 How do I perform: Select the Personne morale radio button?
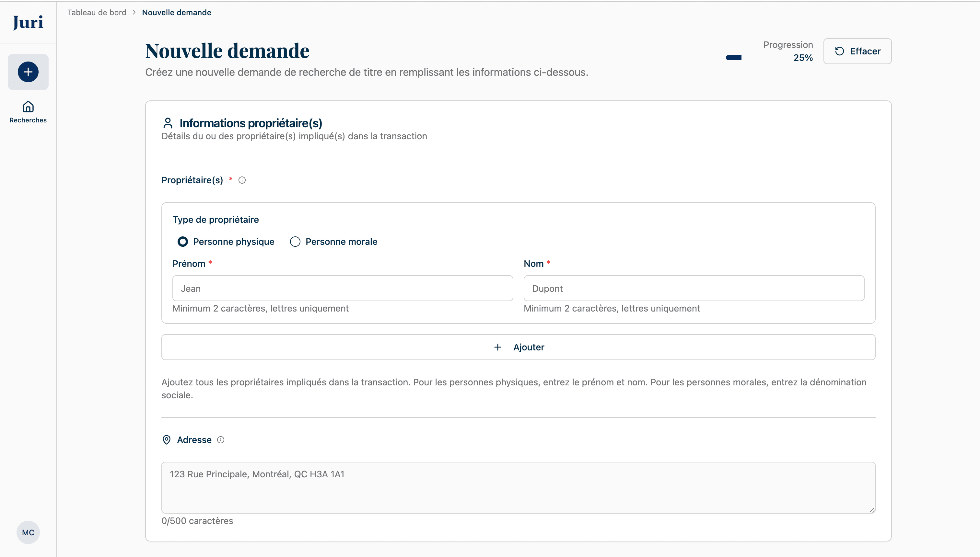point(295,241)
